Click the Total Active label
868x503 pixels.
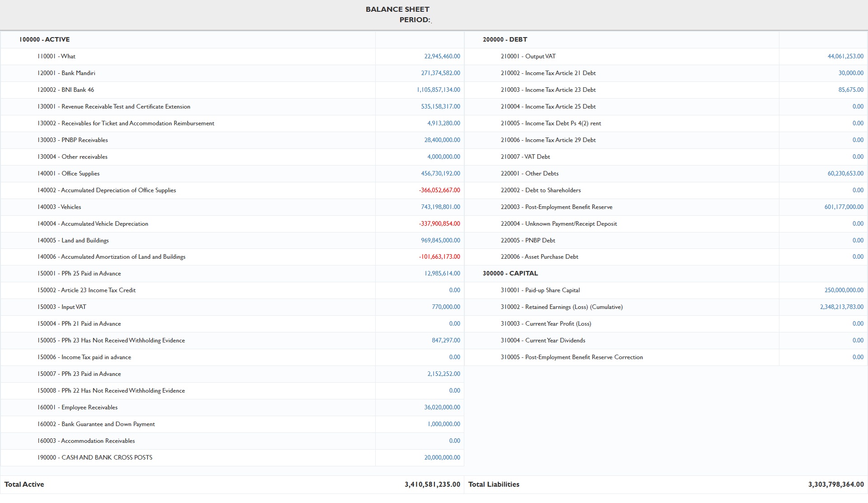point(24,484)
